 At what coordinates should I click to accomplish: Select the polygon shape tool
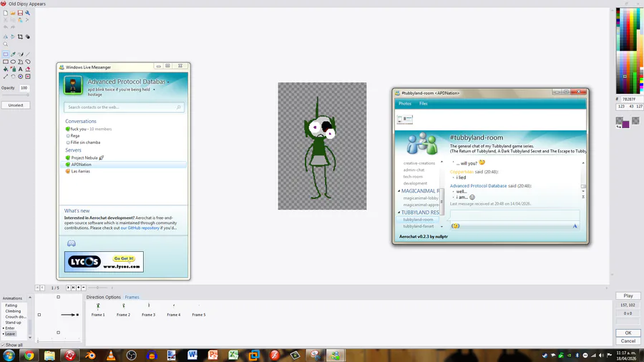pyautogui.click(x=20, y=62)
